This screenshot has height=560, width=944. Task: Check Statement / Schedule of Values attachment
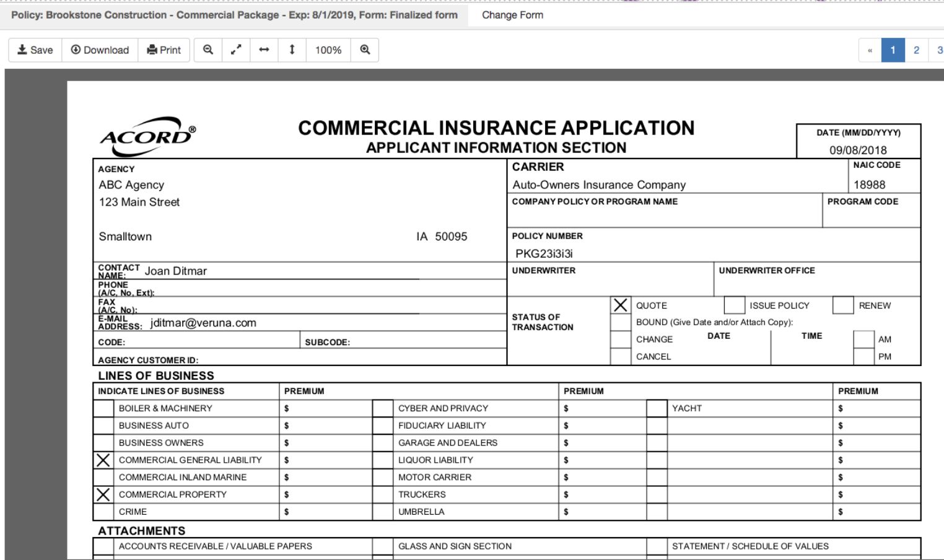click(x=657, y=546)
